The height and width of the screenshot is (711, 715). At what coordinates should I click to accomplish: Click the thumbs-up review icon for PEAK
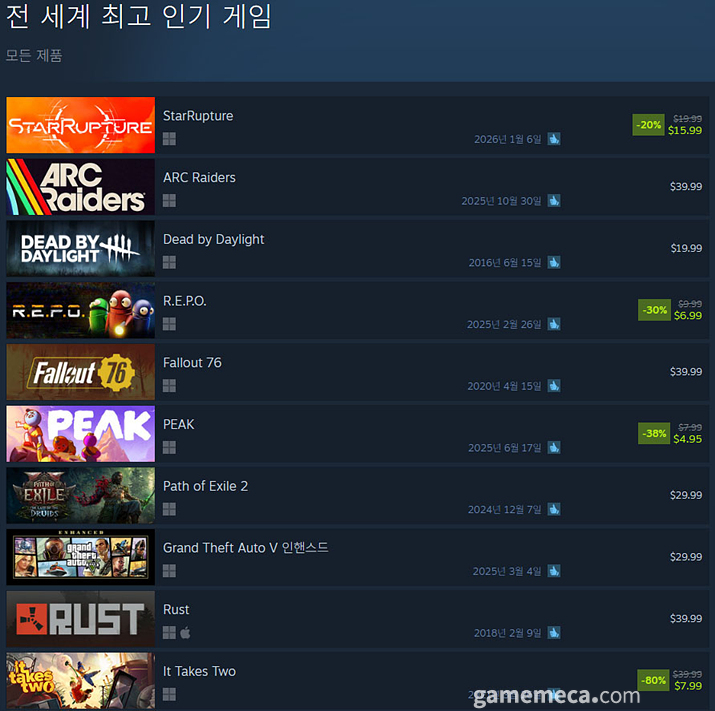click(x=554, y=447)
